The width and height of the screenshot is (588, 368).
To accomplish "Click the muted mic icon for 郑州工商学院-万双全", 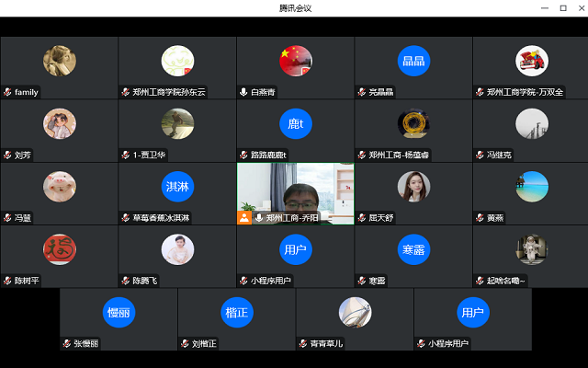I will [x=480, y=92].
